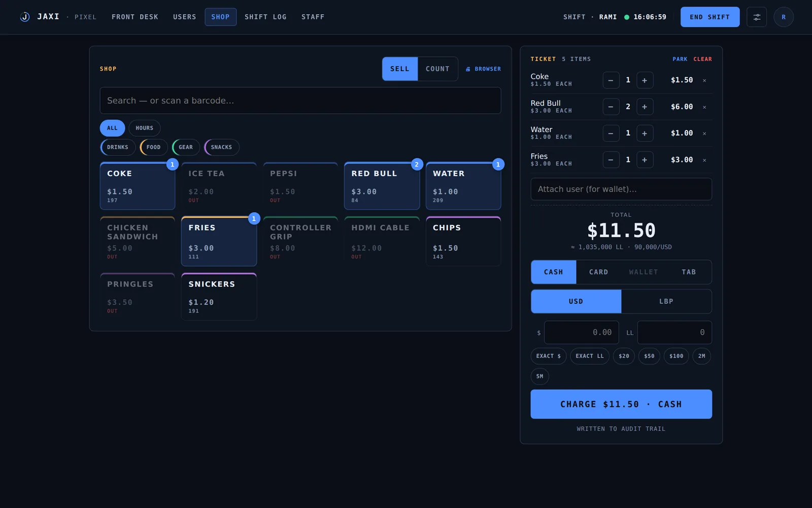Clear the current ticket
The image size is (812, 508).
click(703, 59)
